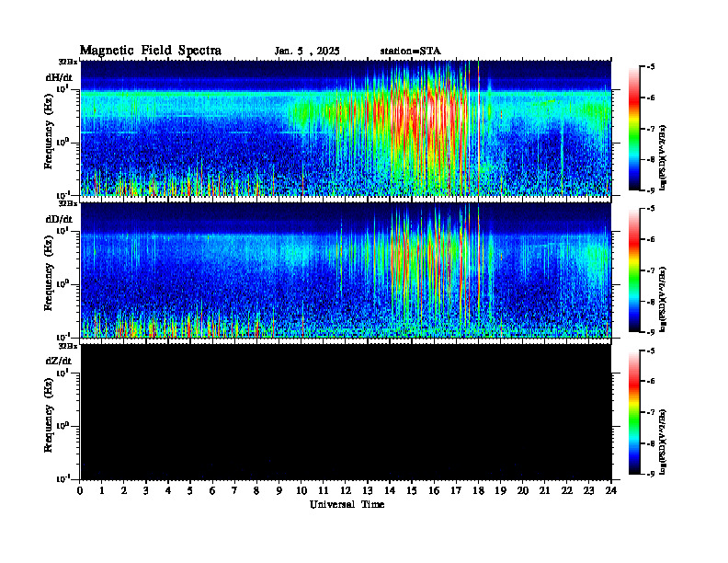
Task: Click the -8 tick on dD/dt color scale
Action: (x=651, y=302)
